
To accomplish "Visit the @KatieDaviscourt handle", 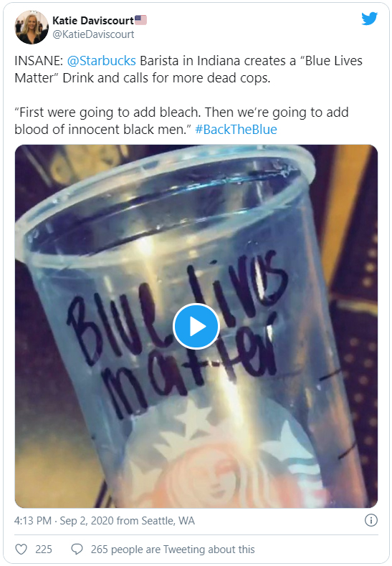I will click(93, 34).
